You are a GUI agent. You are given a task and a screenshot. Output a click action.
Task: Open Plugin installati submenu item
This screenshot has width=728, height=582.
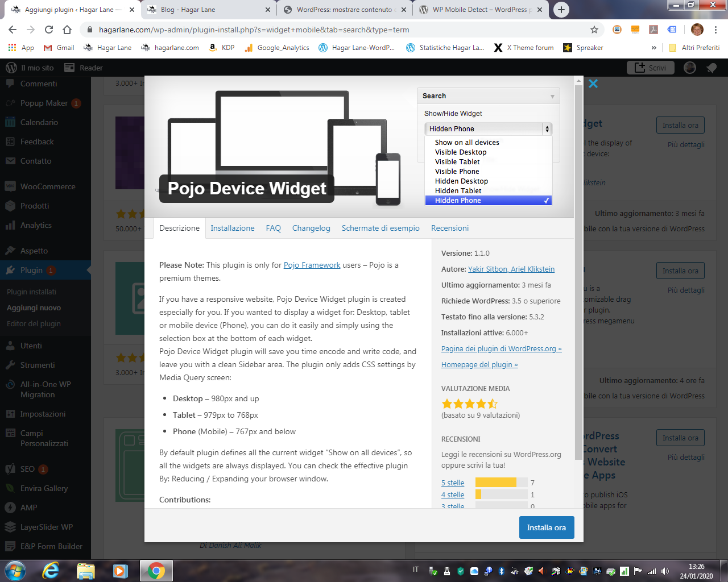(x=32, y=292)
